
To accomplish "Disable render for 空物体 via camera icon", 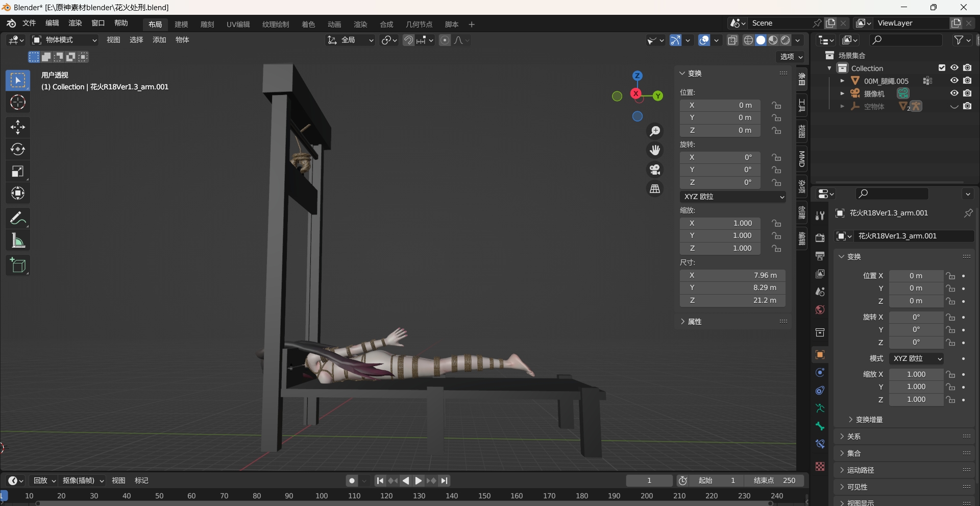I will click(968, 106).
